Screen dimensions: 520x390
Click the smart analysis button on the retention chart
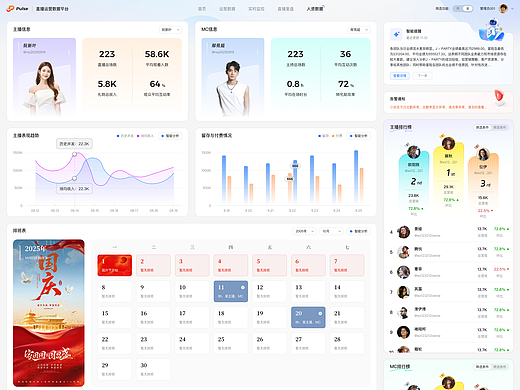358,136
